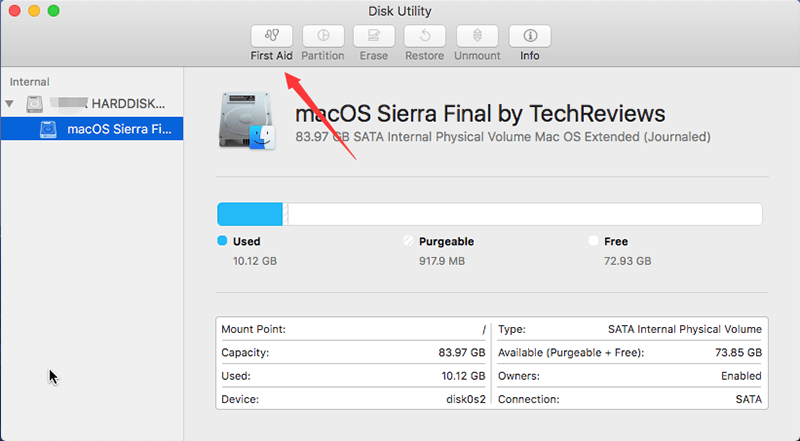Unmount the selected volume
Viewport: 800px width, 441px height.
click(x=477, y=36)
